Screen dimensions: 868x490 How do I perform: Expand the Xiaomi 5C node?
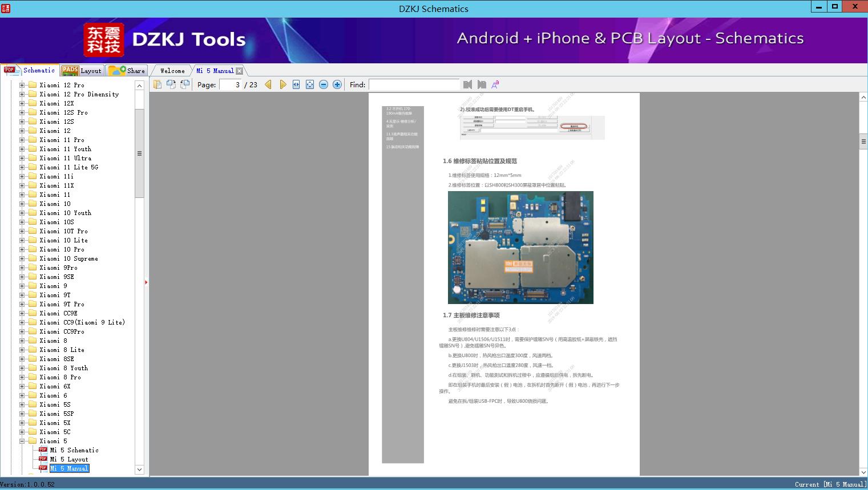coord(22,432)
